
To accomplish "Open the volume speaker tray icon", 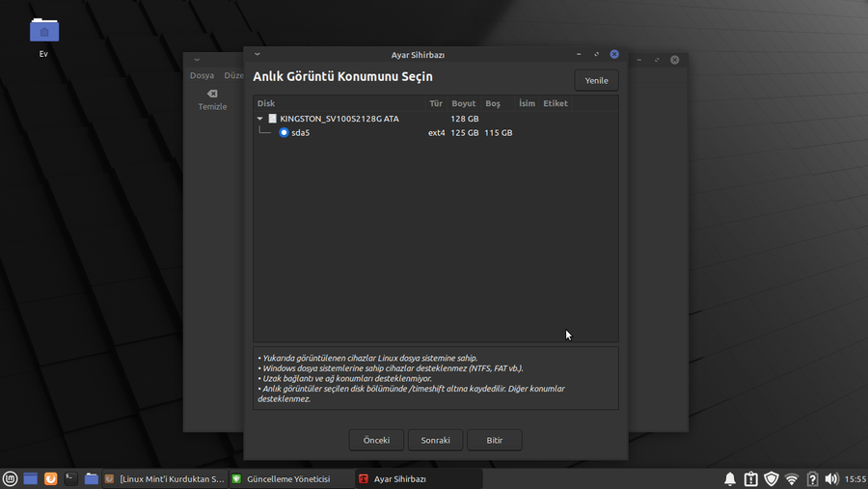I will (x=831, y=479).
